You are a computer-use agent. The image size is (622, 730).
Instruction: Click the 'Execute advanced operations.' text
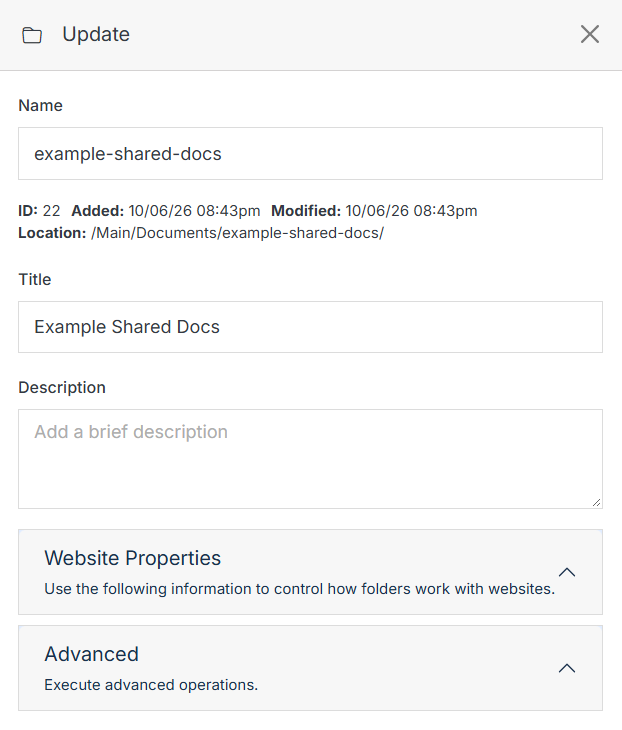pyautogui.click(x=151, y=685)
